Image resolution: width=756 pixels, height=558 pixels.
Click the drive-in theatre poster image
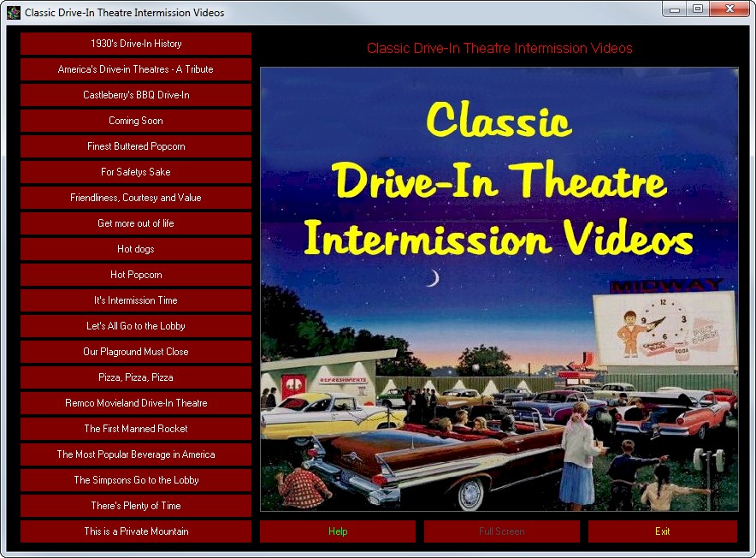coord(499,289)
